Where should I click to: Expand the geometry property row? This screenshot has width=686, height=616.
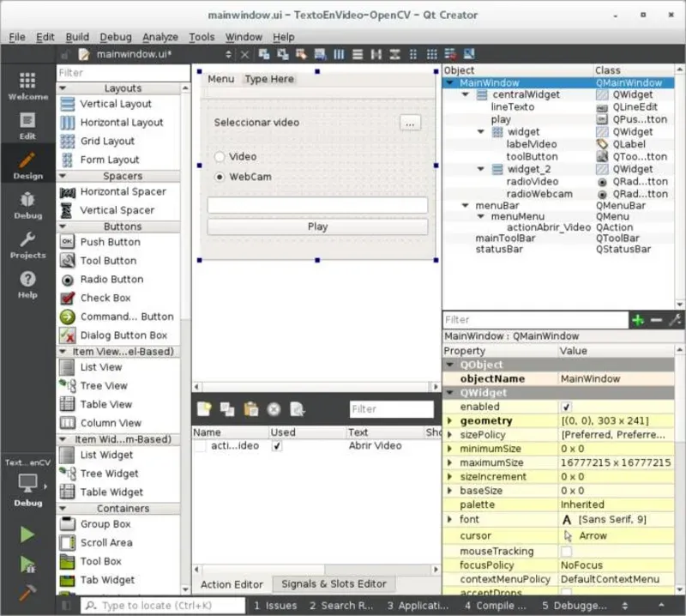[450, 421]
